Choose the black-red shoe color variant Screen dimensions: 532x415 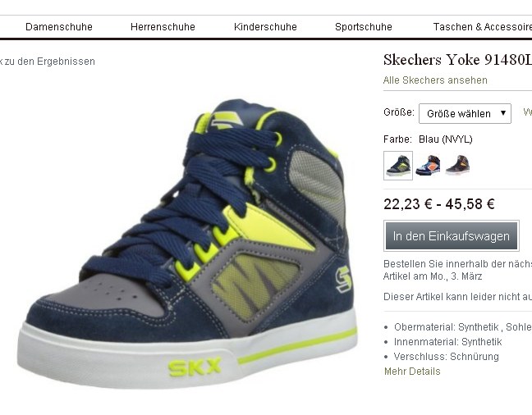[457, 165]
